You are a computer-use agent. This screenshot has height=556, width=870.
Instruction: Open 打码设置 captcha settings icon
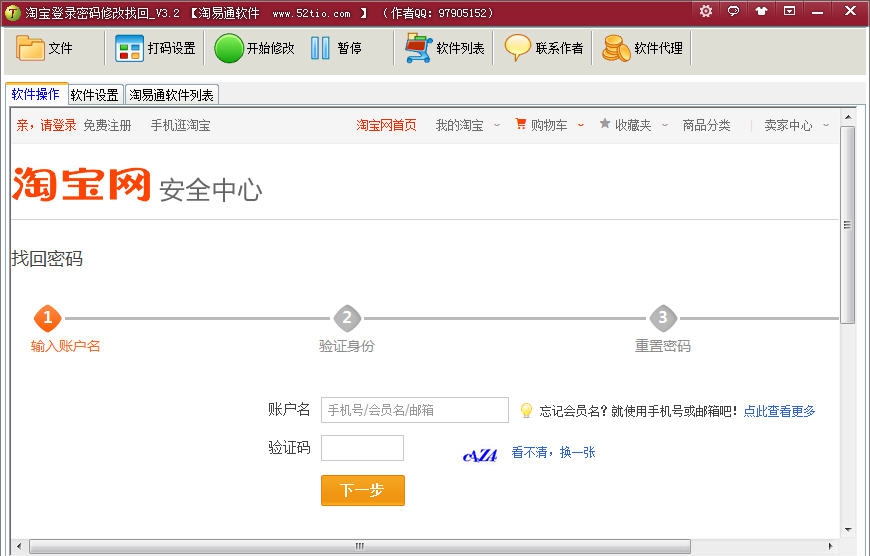pyautogui.click(x=129, y=48)
